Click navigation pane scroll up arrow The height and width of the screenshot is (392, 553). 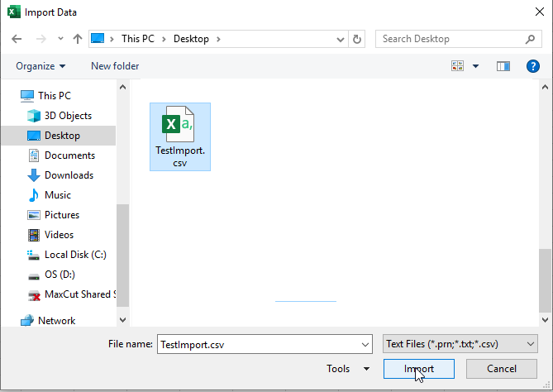click(x=122, y=87)
